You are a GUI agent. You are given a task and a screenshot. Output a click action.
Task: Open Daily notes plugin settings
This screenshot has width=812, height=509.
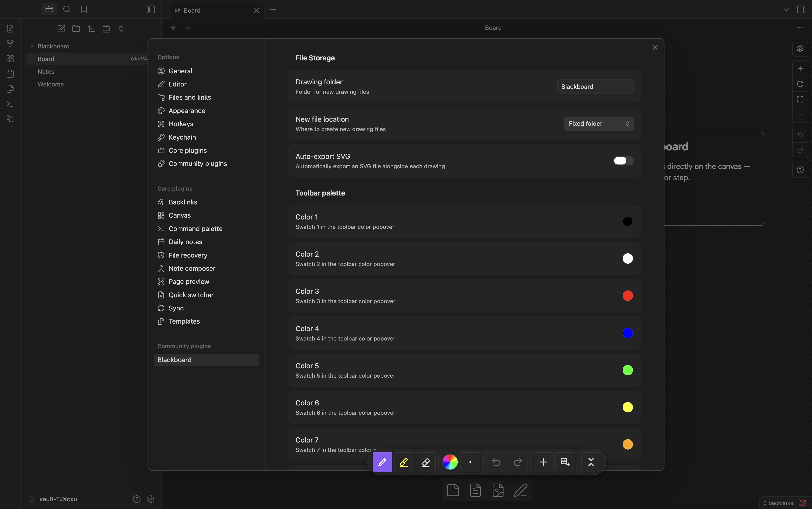point(206,242)
